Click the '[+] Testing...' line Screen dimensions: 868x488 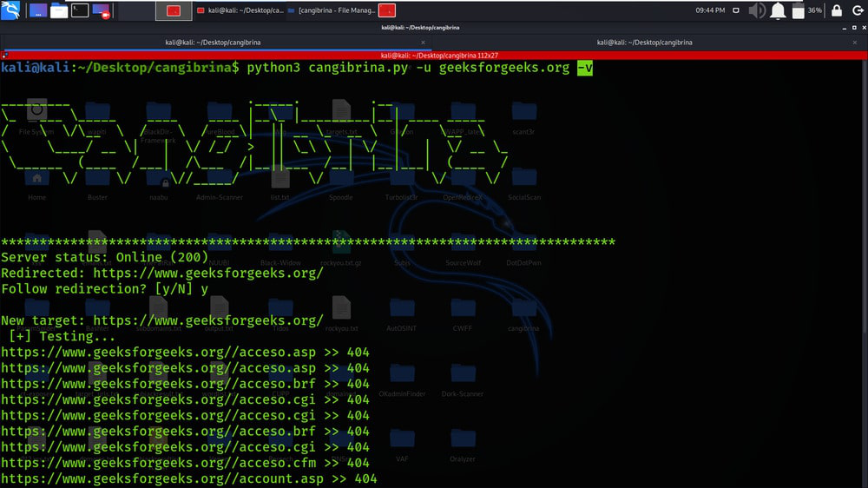pos(62,336)
